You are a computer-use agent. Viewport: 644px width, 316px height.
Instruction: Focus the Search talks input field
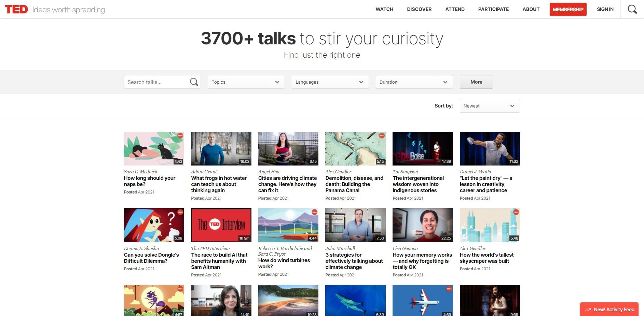click(x=156, y=82)
